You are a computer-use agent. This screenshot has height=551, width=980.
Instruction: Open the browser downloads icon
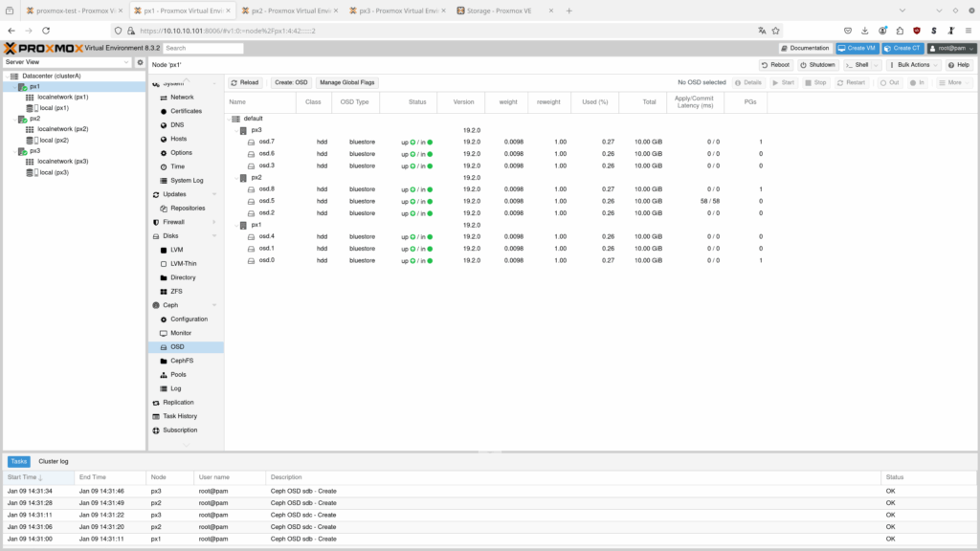(x=865, y=31)
